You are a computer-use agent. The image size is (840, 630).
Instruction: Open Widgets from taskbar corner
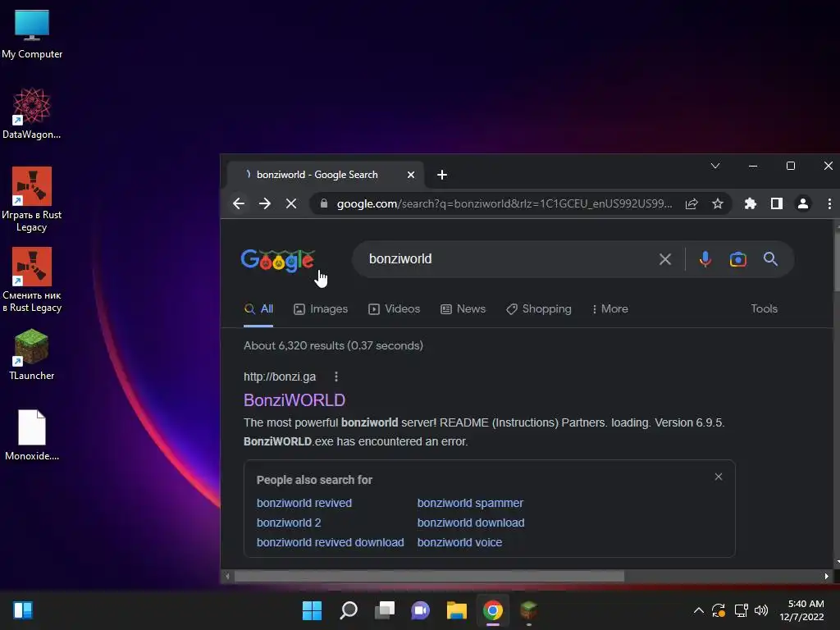tap(23, 610)
